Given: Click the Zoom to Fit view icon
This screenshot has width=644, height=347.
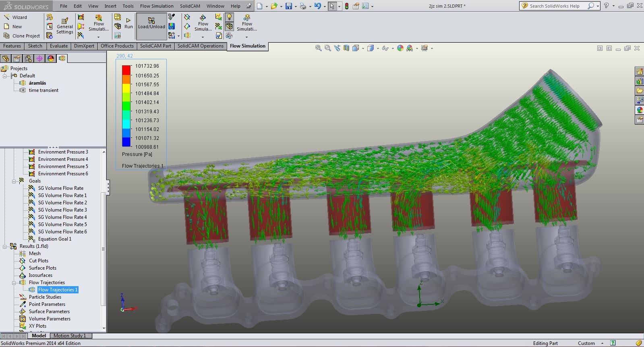Looking at the screenshot, I should point(318,48).
